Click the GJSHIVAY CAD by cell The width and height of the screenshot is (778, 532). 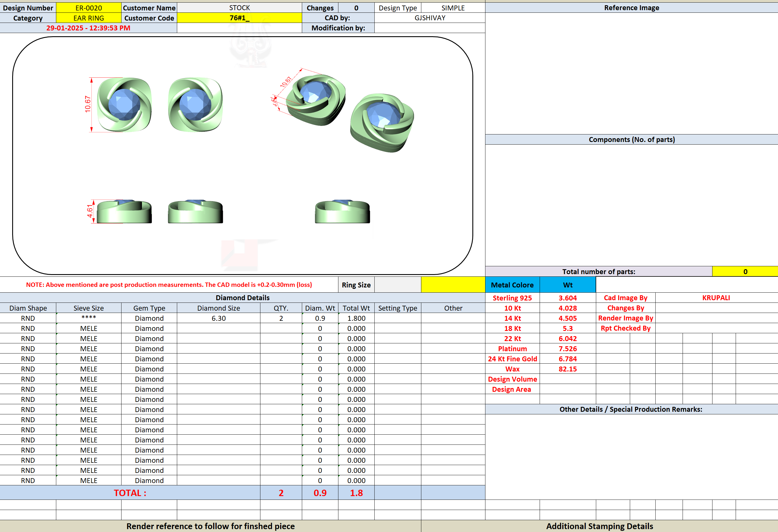[430, 18]
